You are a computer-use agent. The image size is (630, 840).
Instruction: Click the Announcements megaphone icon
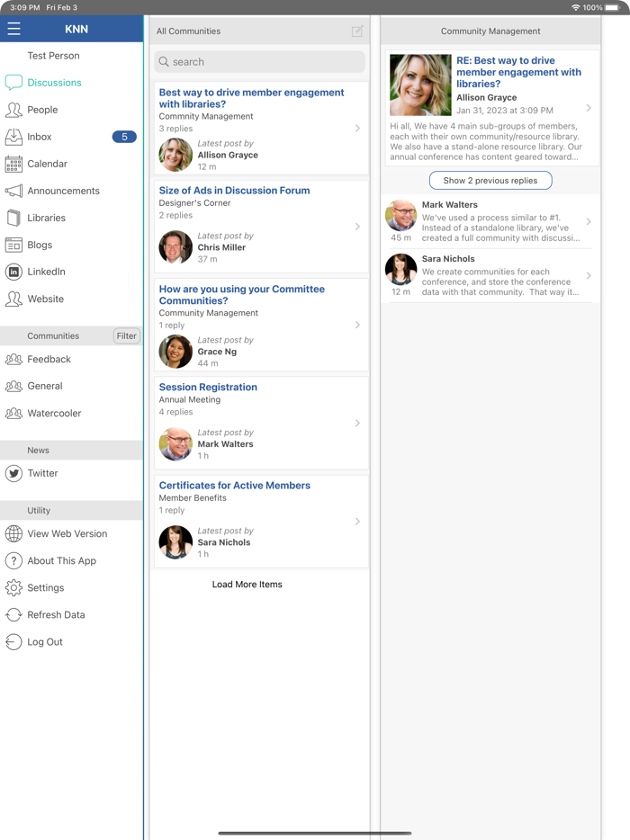(13, 191)
